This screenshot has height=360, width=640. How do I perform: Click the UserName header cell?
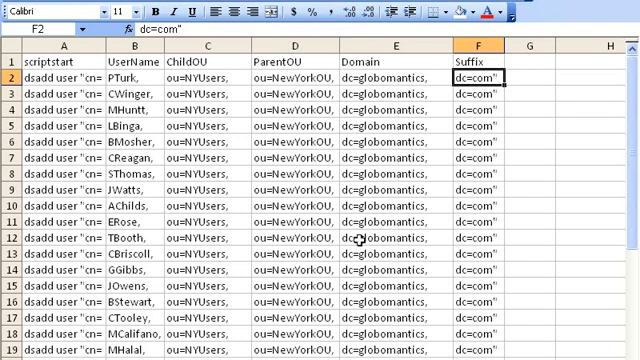click(x=135, y=62)
